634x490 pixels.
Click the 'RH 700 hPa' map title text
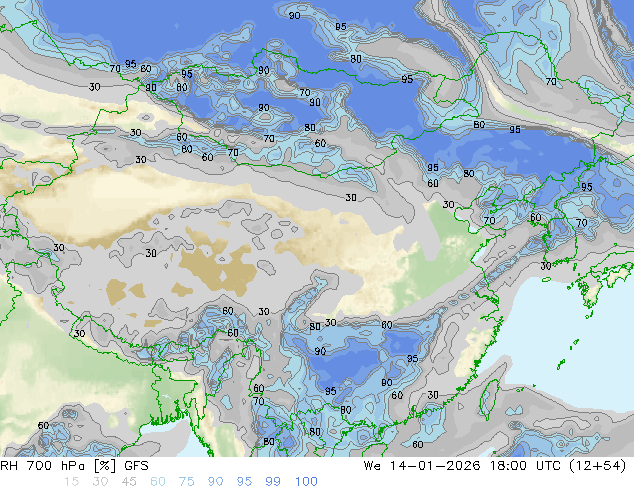pos(43,466)
